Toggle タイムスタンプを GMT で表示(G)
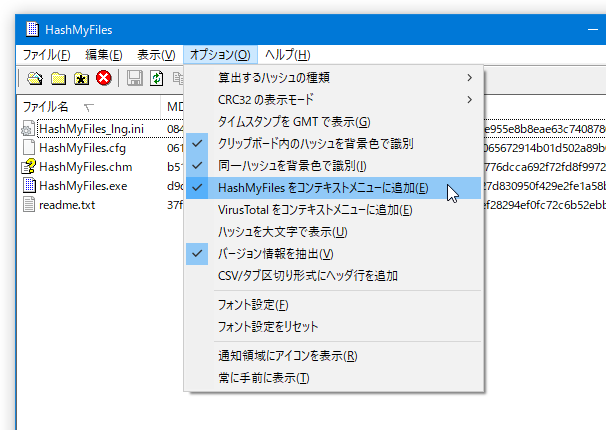This screenshot has height=430, width=606. click(334, 122)
